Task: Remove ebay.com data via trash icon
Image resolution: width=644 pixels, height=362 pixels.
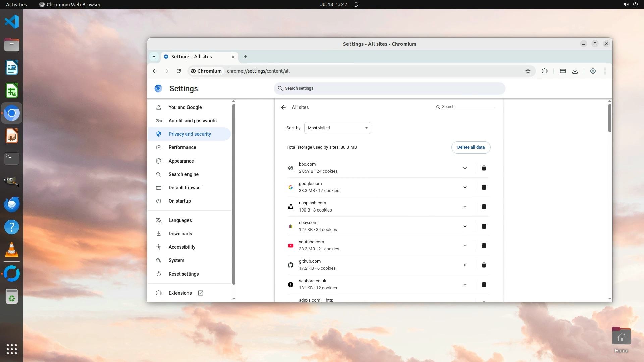Action: pos(484,226)
